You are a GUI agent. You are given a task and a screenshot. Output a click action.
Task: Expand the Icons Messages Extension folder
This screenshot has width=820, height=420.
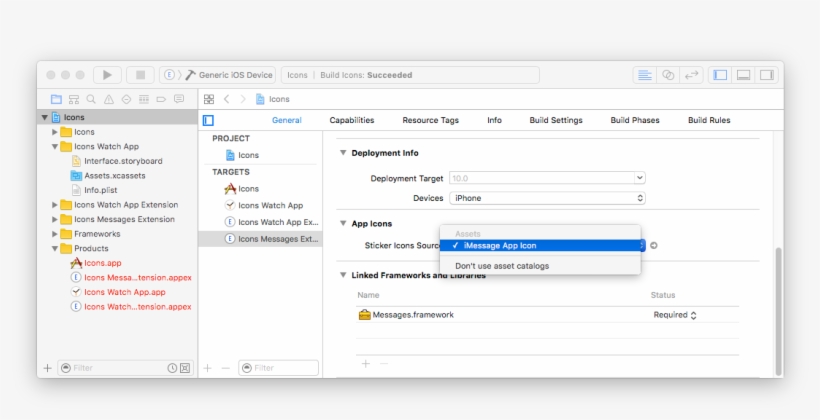coord(54,219)
